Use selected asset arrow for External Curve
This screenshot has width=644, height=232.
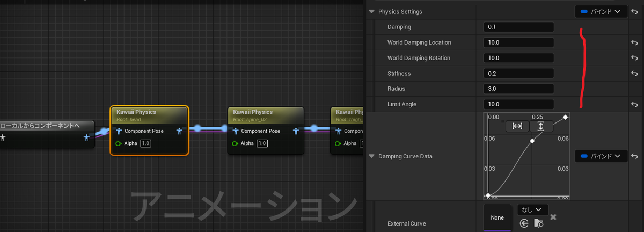click(x=524, y=223)
